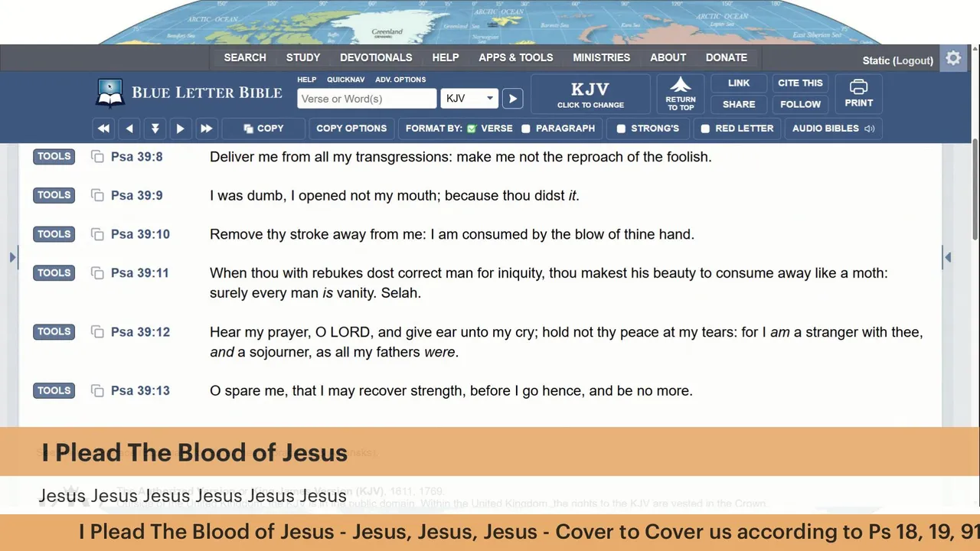980x551 pixels.
Task: Click the Link button
Action: click(x=739, y=83)
